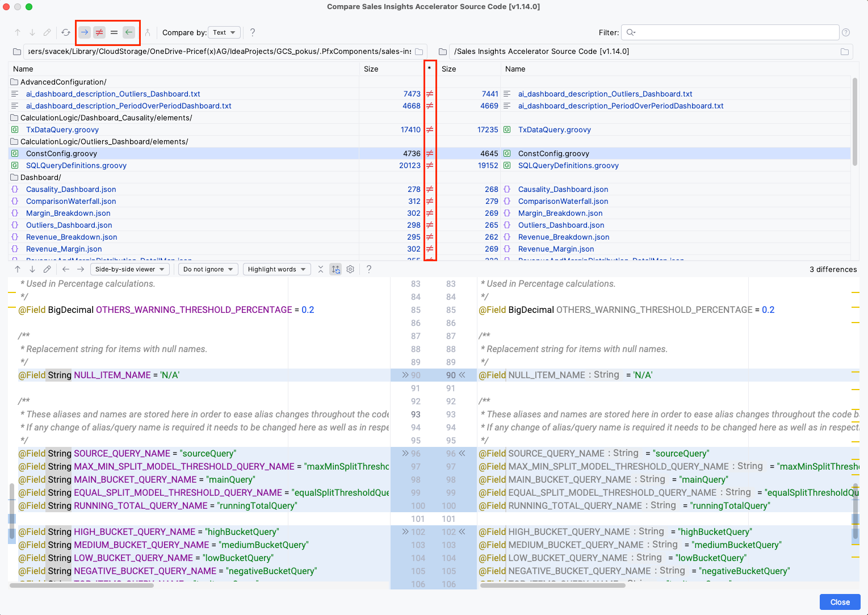
Task: Click the help question mark in top toolbar
Action: (x=252, y=32)
